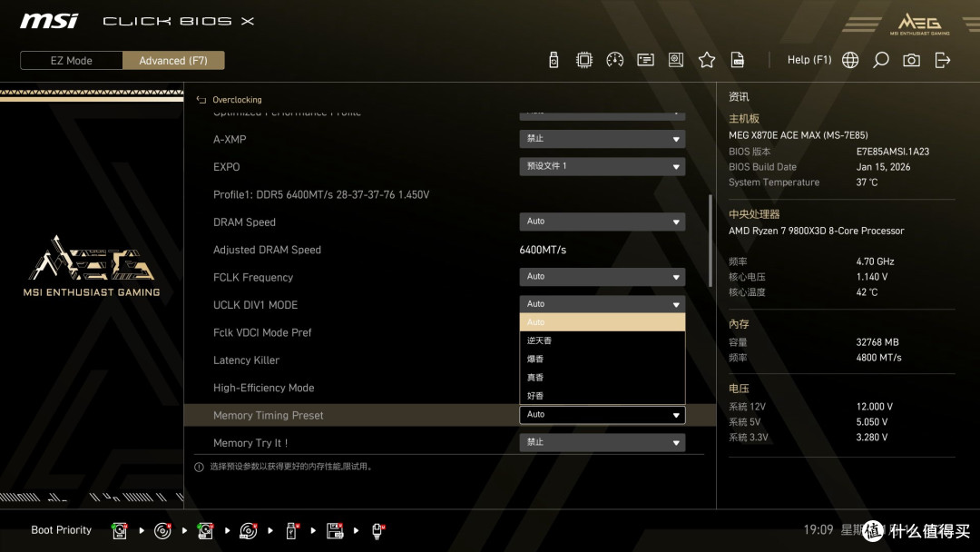
Task: Choose the 逆天香 preset option
Action: click(602, 340)
